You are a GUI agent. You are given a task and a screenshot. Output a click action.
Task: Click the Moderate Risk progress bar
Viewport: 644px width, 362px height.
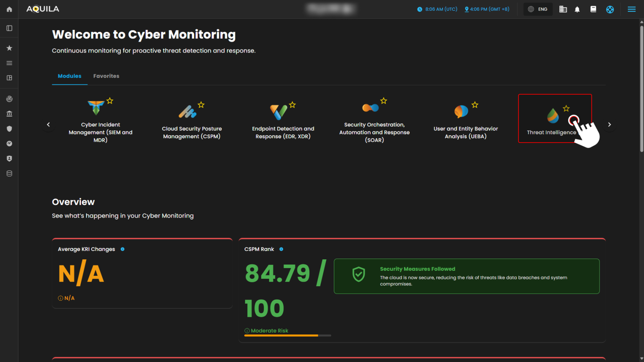287,335
